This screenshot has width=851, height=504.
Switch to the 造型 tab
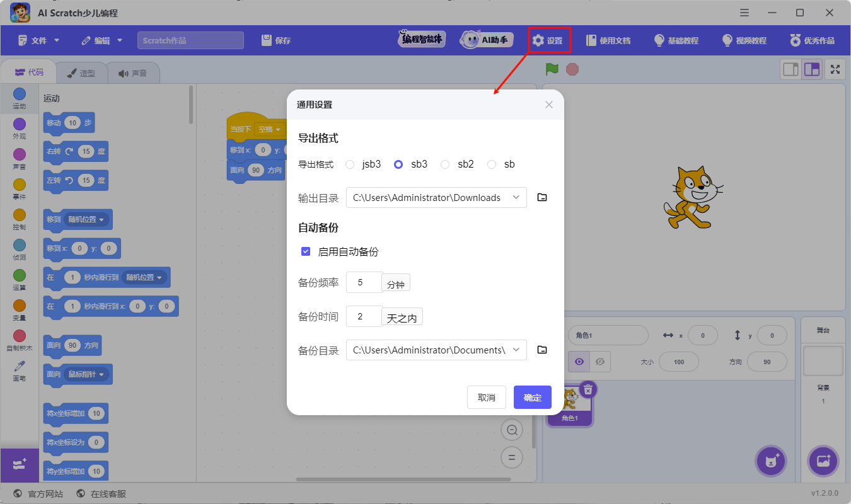[81, 73]
